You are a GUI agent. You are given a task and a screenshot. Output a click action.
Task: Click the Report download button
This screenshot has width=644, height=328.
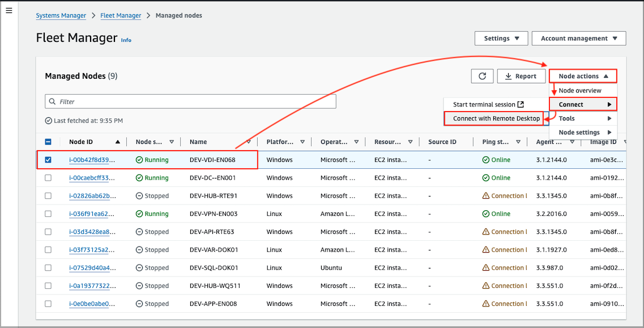(521, 76)
